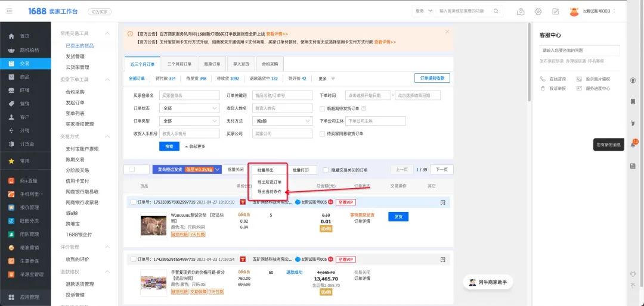This screenshot has height=306, width=644.
Task: Open 分销 in dark sidebar
Action: (24, 130)
